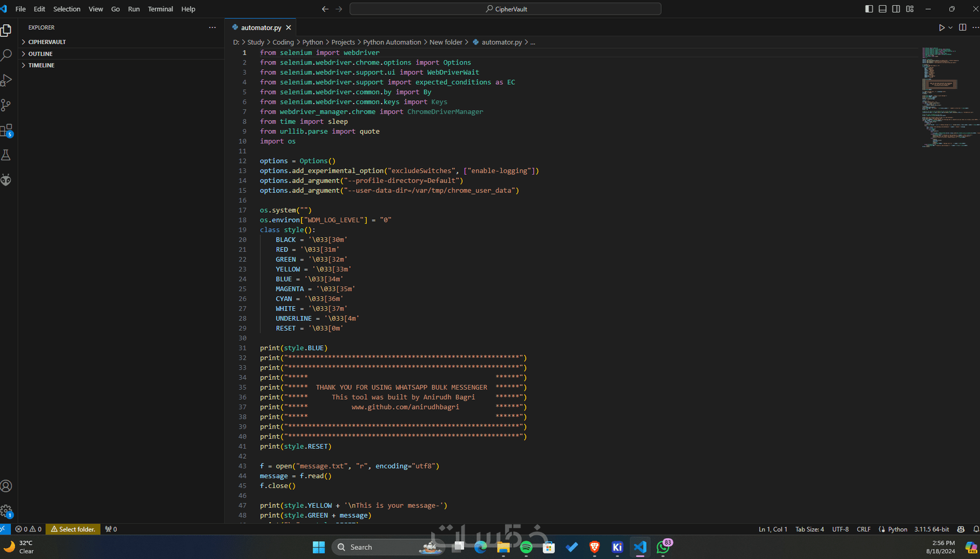Split the editor to the right
This screenshot has height=559, width=980.
[x=963, y=28]
